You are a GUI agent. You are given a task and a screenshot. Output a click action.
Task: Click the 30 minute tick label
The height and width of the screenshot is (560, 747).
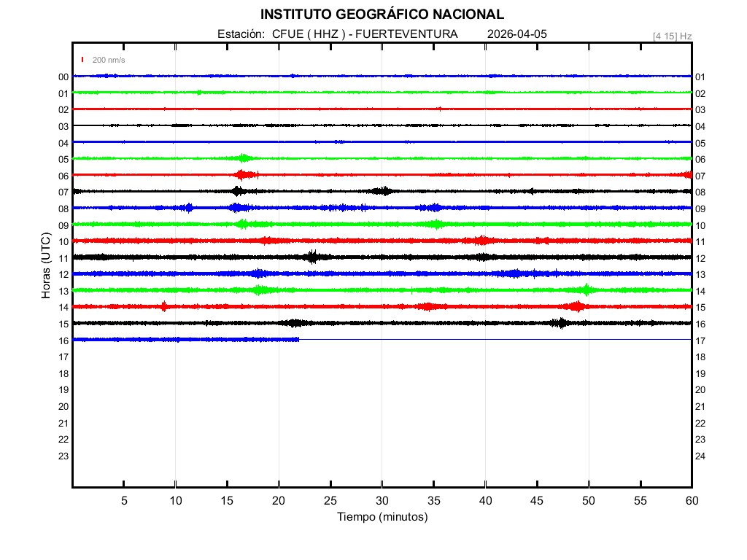pyautogui.click(x=382, y=501)
